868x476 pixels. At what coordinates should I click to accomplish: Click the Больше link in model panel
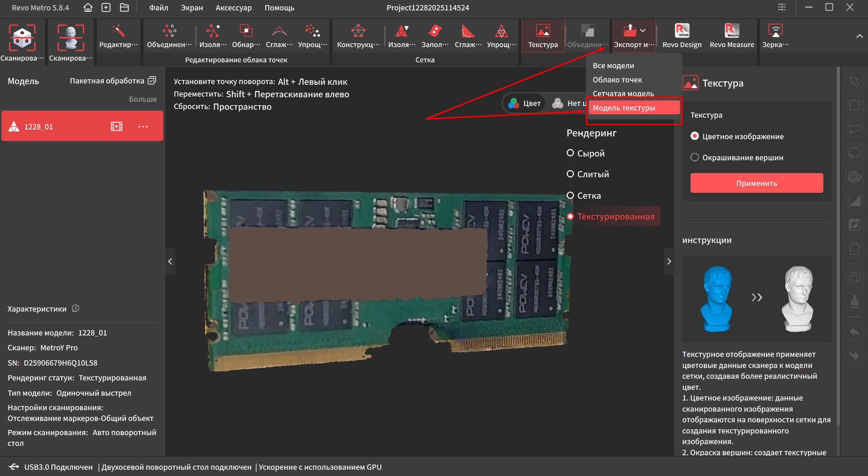tap(143, 99)
